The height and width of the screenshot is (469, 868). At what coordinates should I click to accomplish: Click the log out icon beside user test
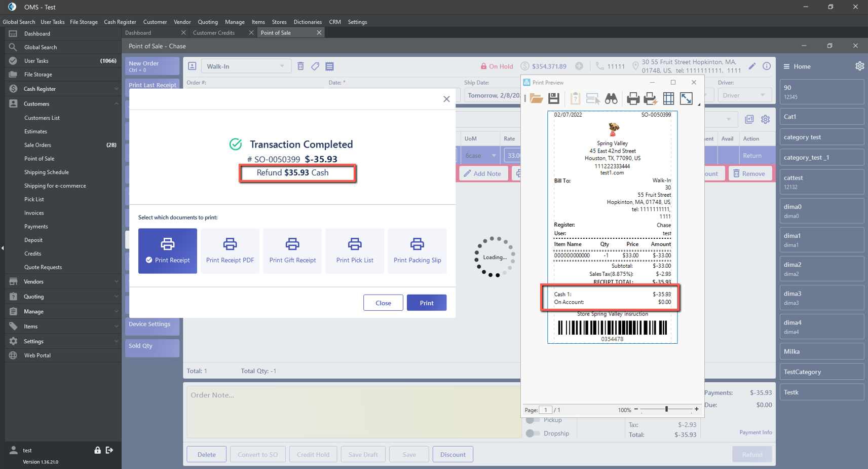(109, 450)
